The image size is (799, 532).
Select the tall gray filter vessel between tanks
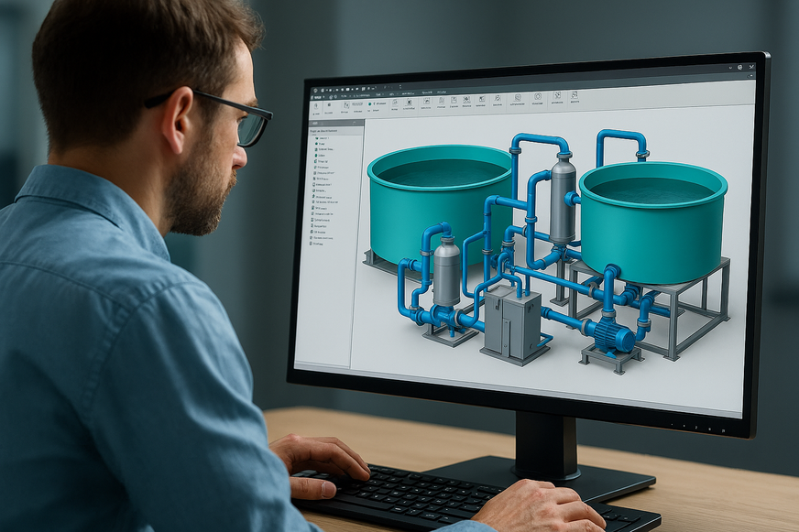coord(563,201)
